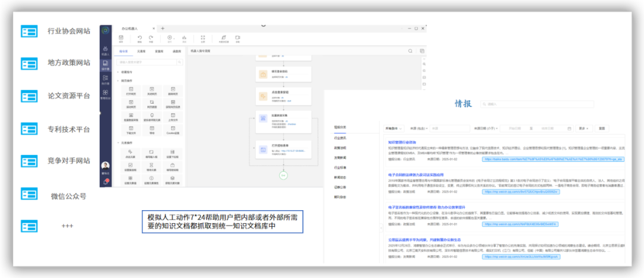Click the 专利技术平台 list icon
The image size is (644, 278).
pyautogui.click(x=29, y=129)
